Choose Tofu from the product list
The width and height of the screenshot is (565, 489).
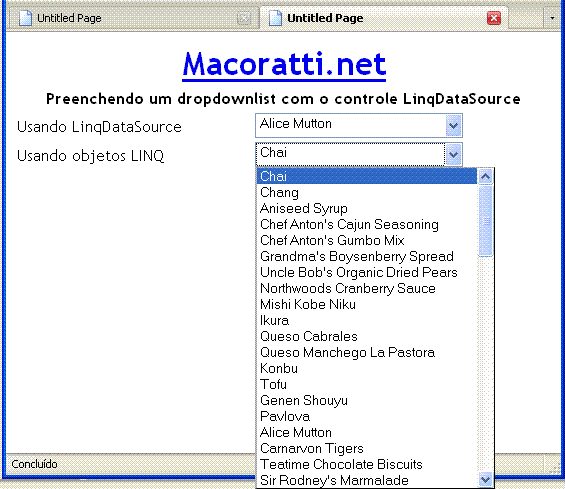367,384
